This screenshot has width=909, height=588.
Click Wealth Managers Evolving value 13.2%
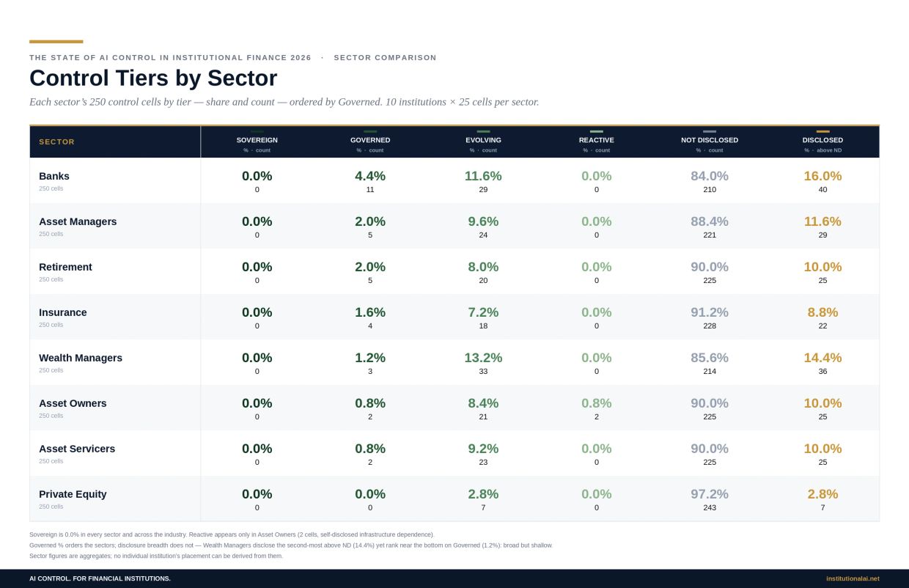(483, 358)
